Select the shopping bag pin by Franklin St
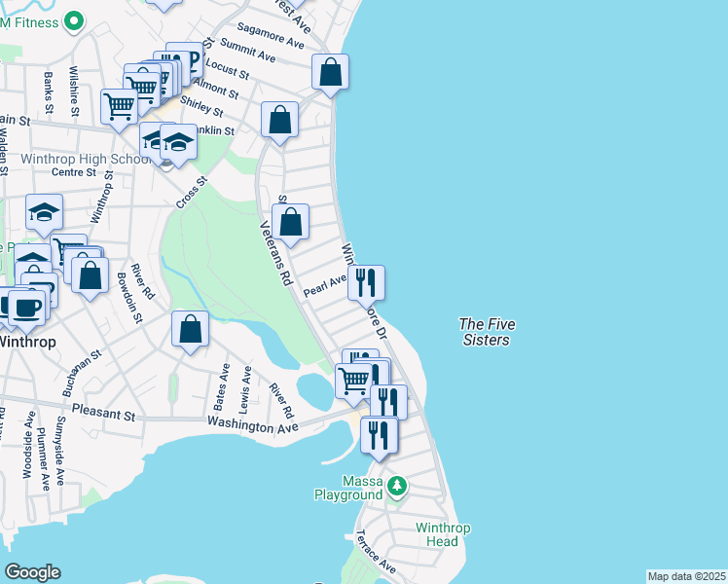The image size is (728, 584). pos(279,121)
